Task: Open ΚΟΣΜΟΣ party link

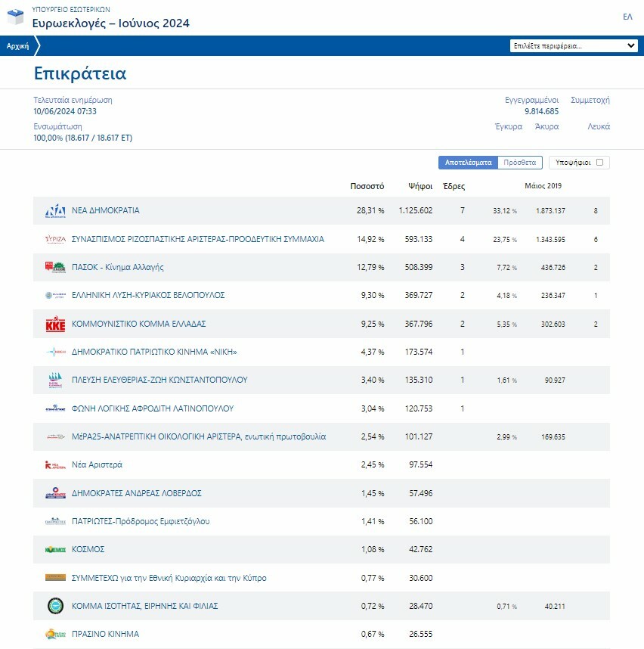Action: [88, 549]
